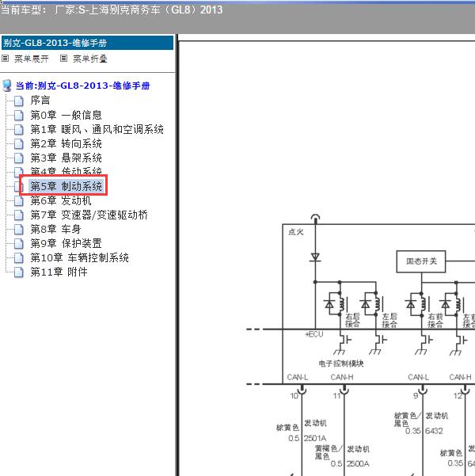Select 第5章 制动系统
The image size is (475, 476).
tap(66, 186)
